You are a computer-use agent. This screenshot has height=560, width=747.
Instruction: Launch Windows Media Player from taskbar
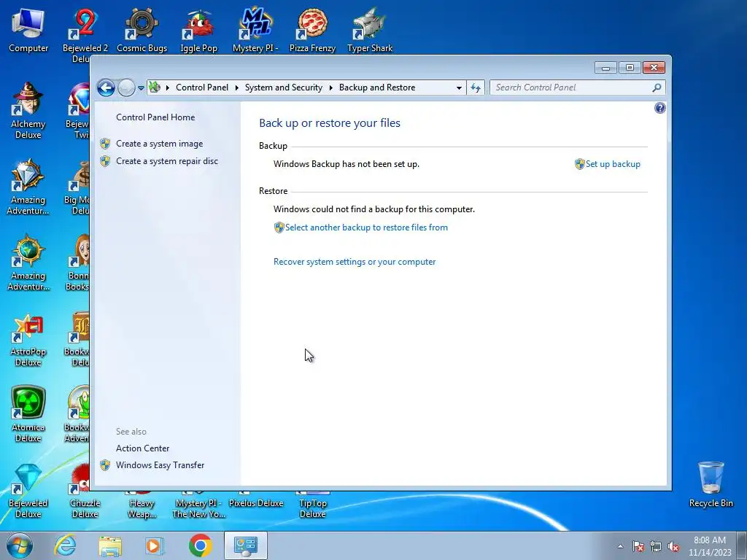tap(155, 545)
